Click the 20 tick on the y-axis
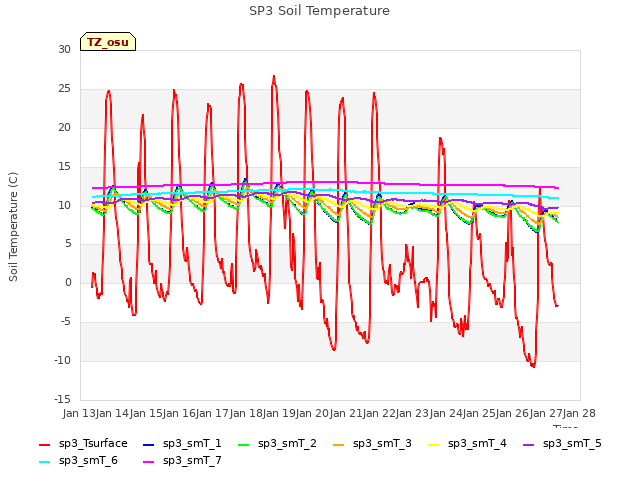 [x=64, y=128]
